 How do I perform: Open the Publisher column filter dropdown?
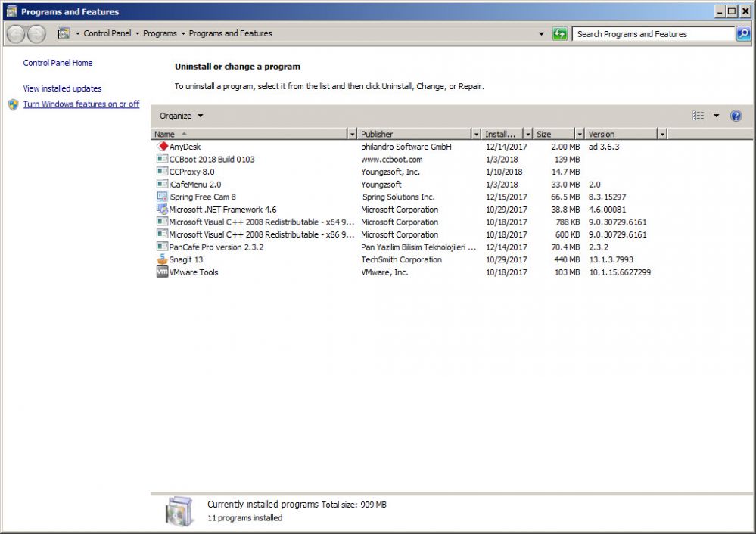click(x=476, y=134)
